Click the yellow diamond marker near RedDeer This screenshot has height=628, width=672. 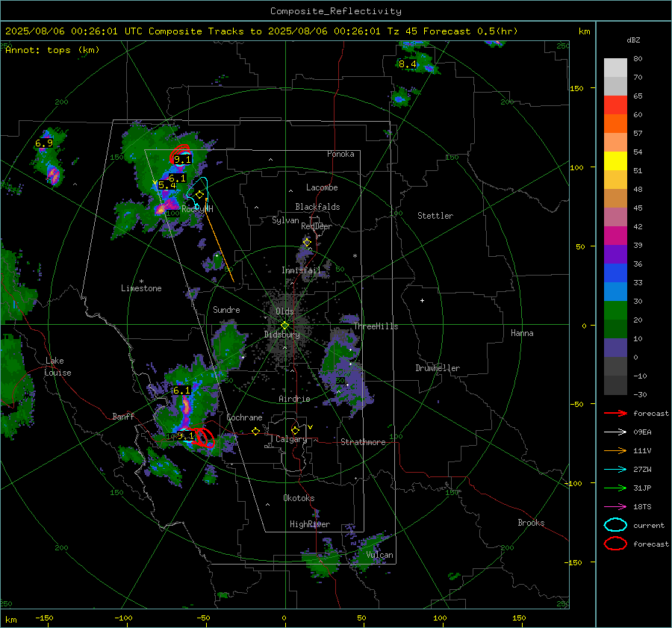tap(307, 243)
